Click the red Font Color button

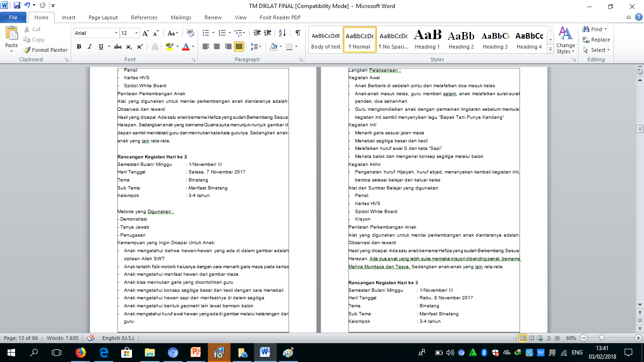[186, 47]
